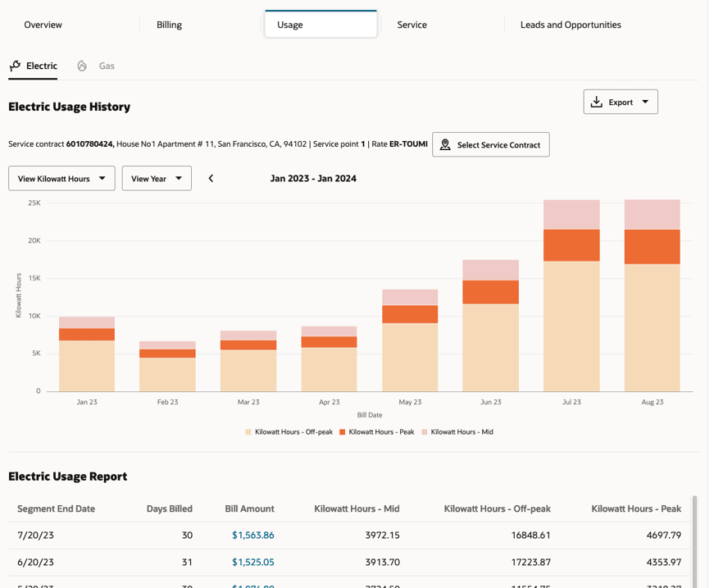Click the 3972.15 mid value
The image size is (714, 588).
(383, 536)
